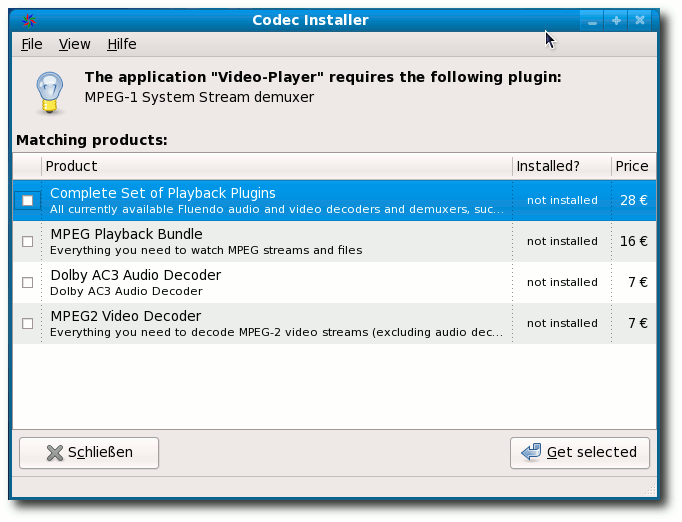Screen dimensions: 682x522
Task: Close the window using the title bar X
Action: (x=640, y=20)
